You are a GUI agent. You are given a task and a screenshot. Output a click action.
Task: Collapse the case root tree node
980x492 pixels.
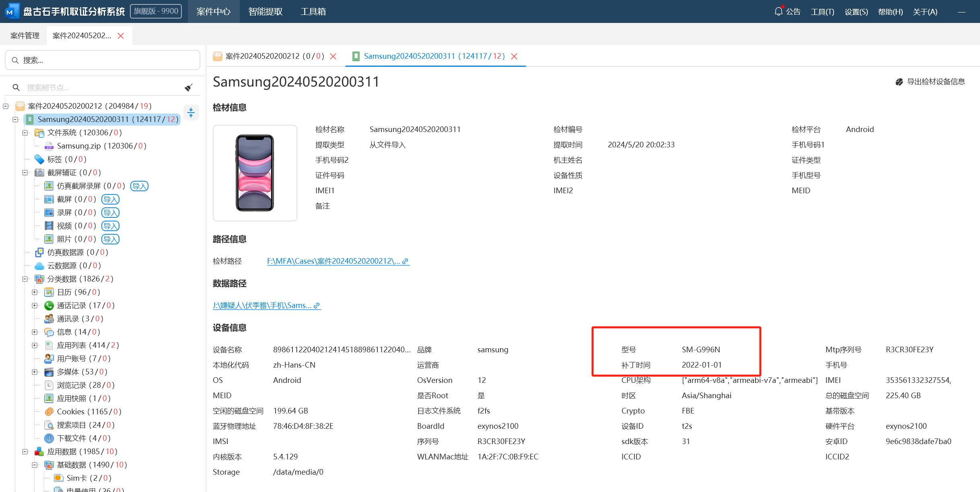click(6, 106)
